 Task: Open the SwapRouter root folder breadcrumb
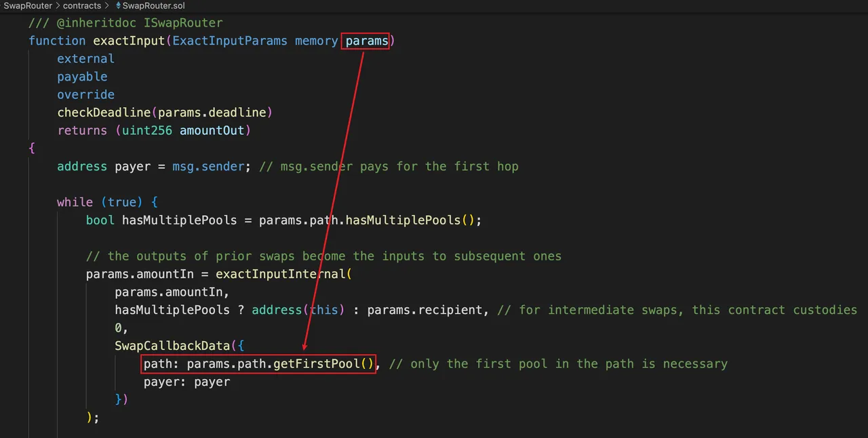coord(28,5)
